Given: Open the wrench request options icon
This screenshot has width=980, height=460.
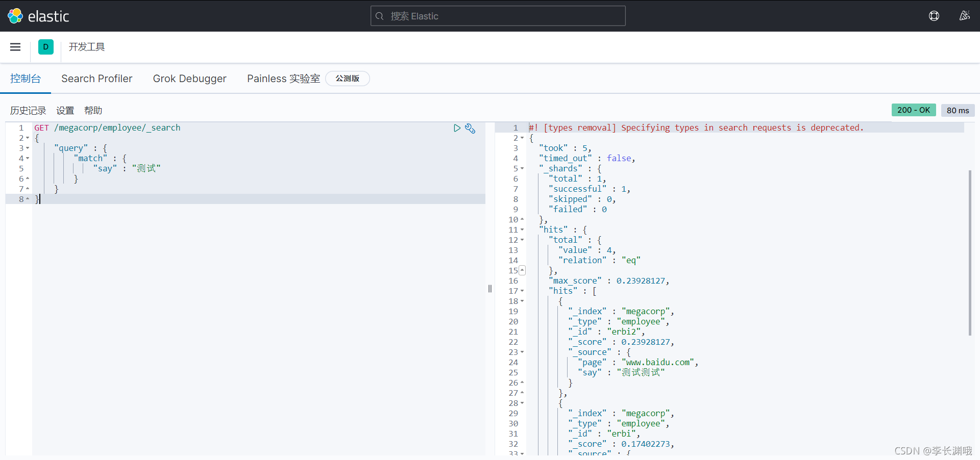Looking at the screenshot, I should [x=470, y=129].
